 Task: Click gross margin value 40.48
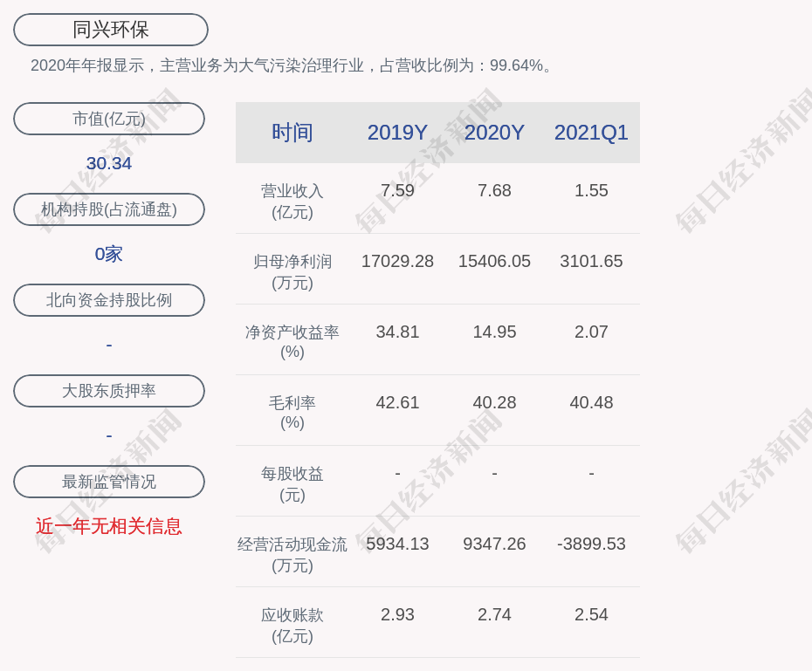click(x=591, y=402)
